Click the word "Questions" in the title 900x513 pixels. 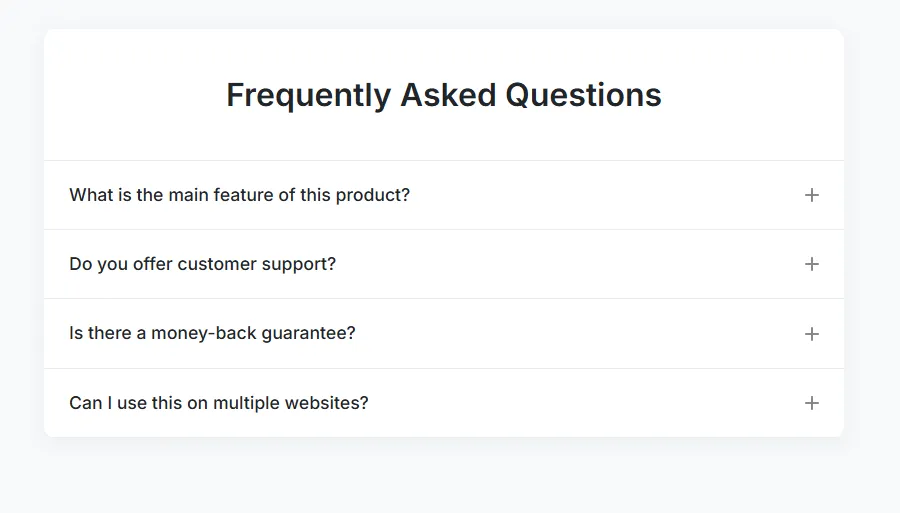583,95
